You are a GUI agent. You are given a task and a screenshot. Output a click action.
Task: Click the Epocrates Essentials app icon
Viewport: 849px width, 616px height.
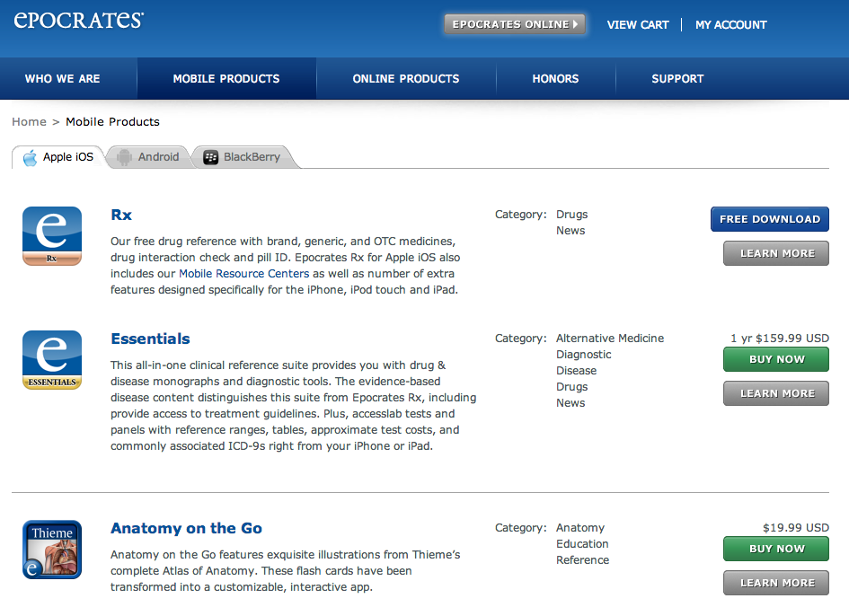click(52, 360)
